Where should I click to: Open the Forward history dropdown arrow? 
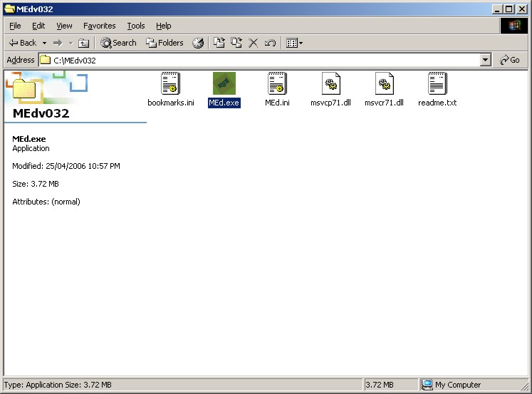click(x=71, y=43)
